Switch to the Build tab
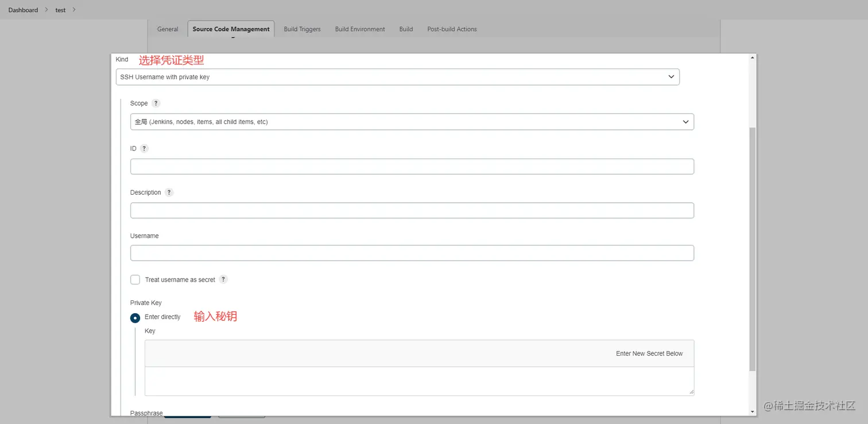 [x=406, y=29]
